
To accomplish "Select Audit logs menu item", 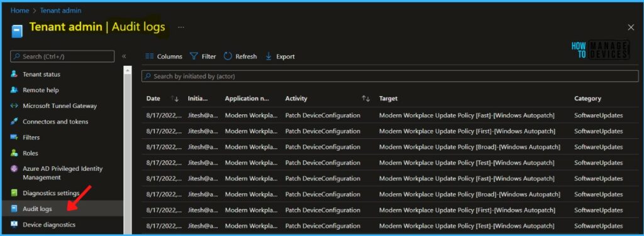I will point(37,209).
